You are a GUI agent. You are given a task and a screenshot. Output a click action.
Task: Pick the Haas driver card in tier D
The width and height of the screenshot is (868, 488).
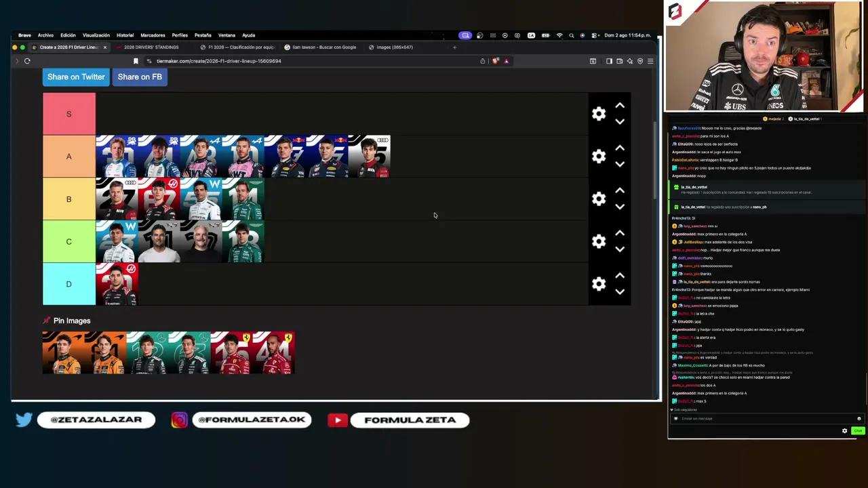click(117, 284)
